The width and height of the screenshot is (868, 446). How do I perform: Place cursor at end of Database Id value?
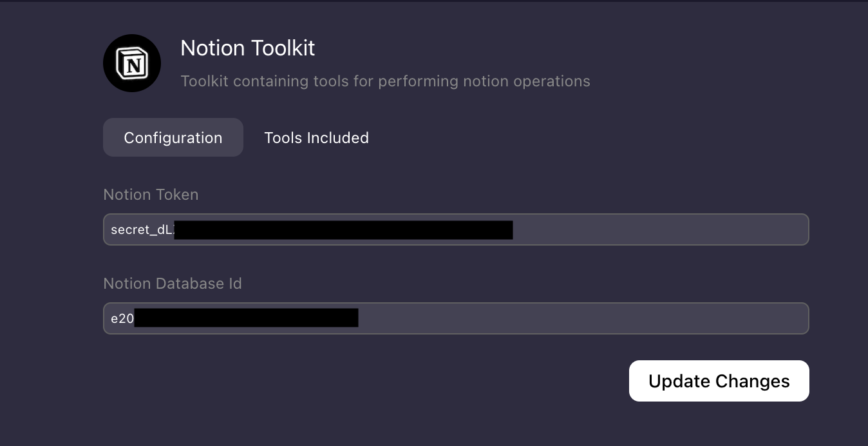tap(361, 318)
